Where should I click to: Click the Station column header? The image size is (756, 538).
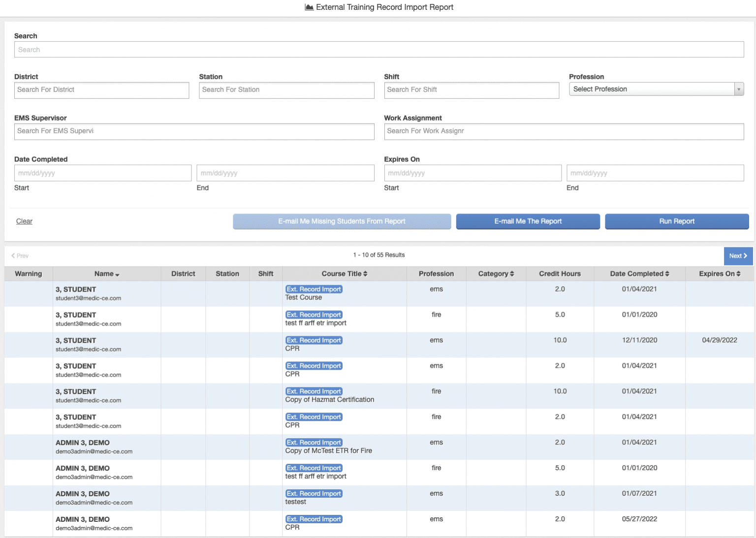[x=227, y=274]
